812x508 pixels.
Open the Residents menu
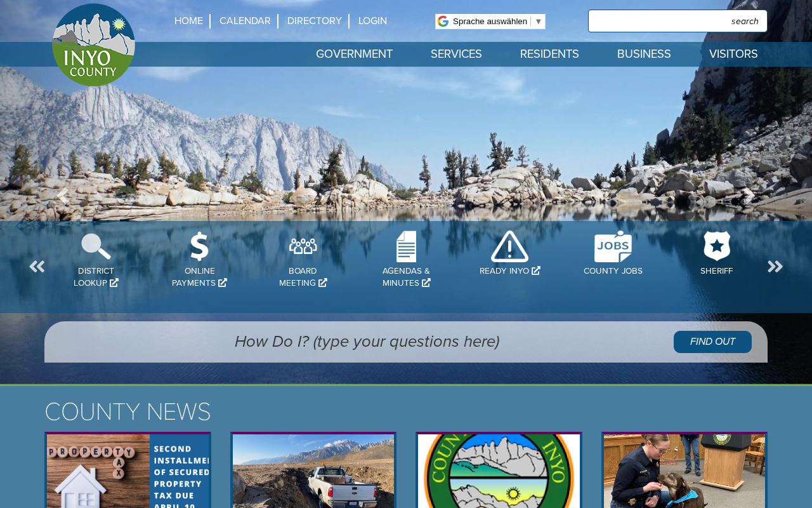pos(549,55)
